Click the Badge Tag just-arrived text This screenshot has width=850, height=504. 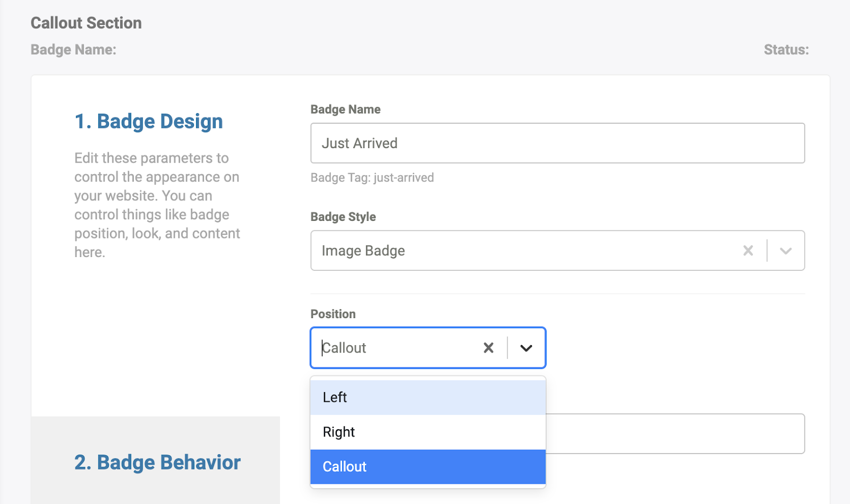(372, 177)
